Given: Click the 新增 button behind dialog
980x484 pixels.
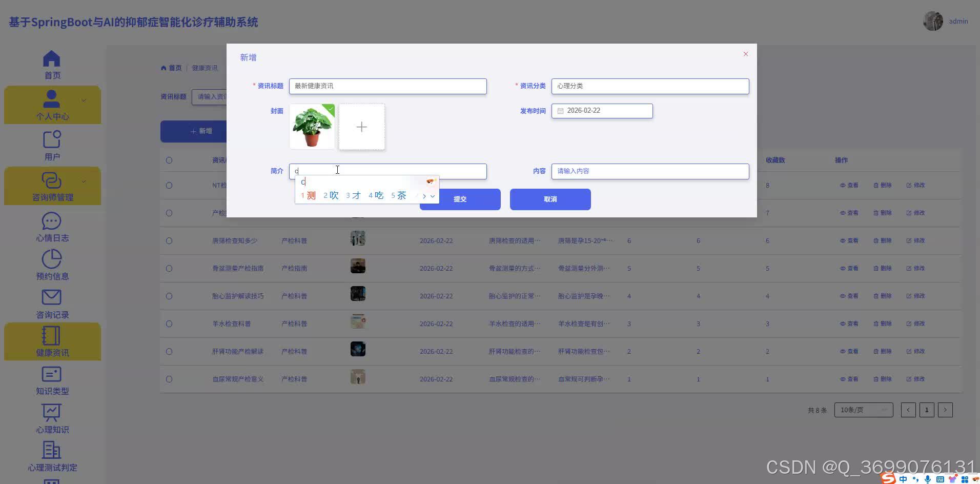Looking at the screenshot, I should click(194, 131).
